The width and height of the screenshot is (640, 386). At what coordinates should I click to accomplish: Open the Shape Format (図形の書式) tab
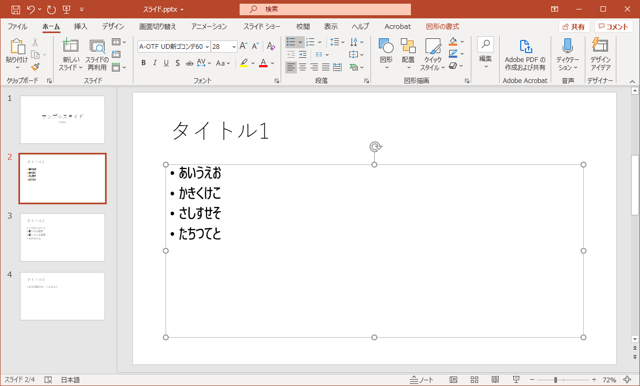click(442, 27)
